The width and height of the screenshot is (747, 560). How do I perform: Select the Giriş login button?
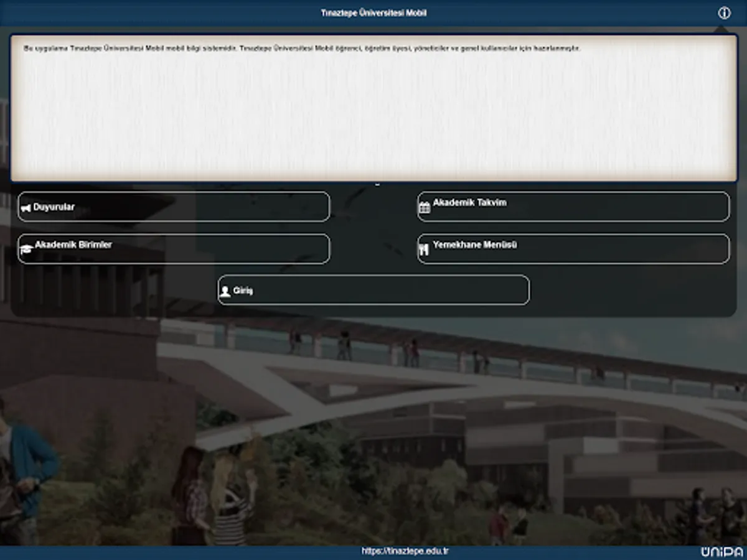[374, 290]
